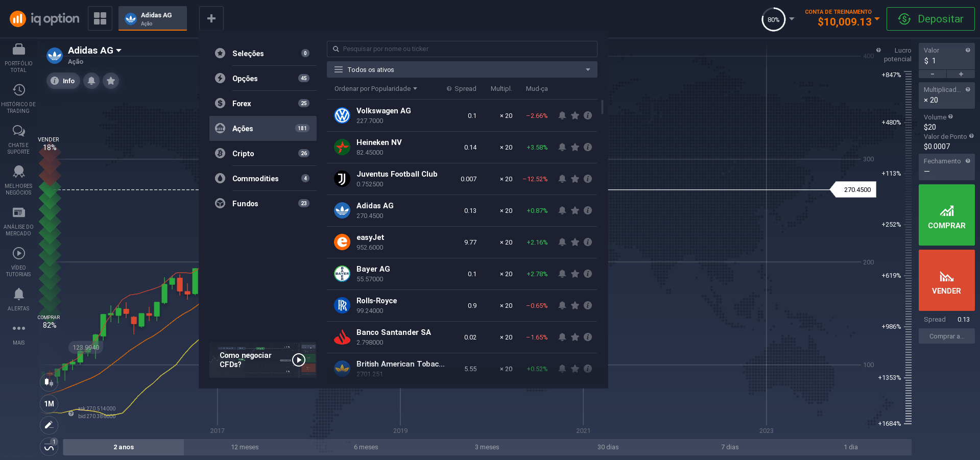The image size is (980, 460).
Task: Open the Portfólio Total panel
Action: click(18, 58)
